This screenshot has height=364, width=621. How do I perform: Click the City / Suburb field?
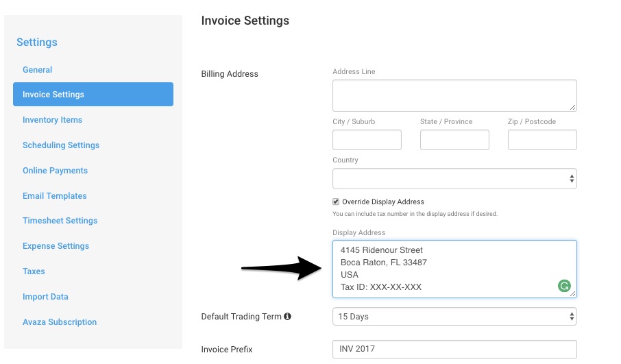click(x=367, y=140)
